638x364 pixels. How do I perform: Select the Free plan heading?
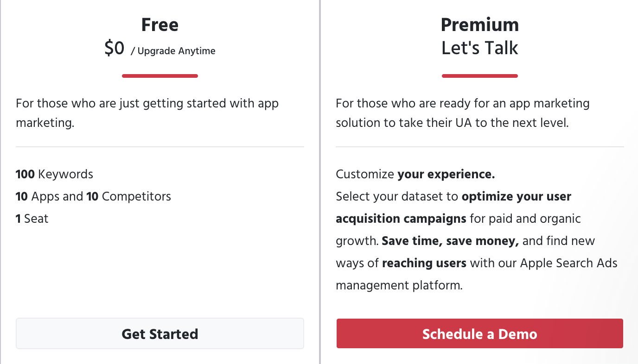(160, 25)
